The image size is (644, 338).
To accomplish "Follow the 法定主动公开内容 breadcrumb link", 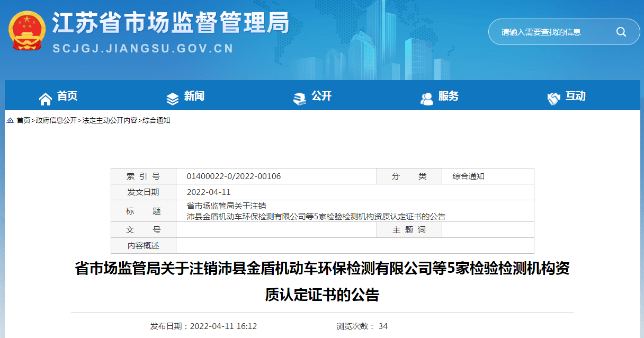I will [x=110, y=121].
